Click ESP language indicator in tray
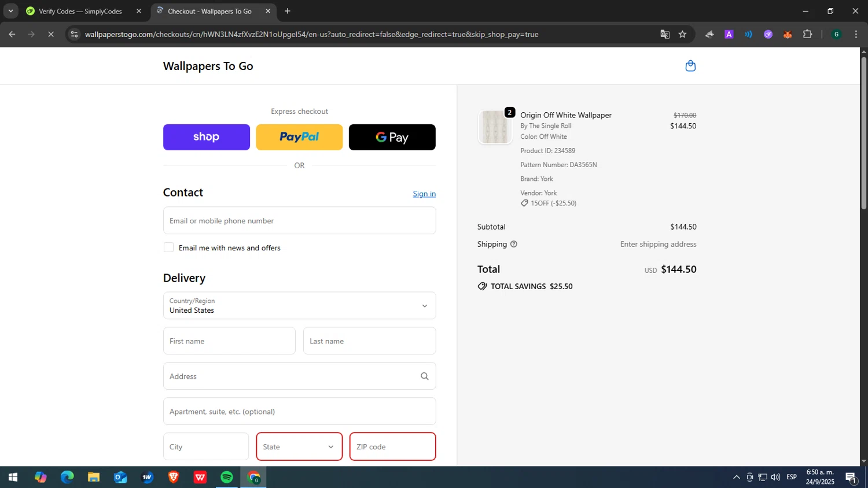The image size is (868, 488). pyautogui.click(x=792, y=477)
